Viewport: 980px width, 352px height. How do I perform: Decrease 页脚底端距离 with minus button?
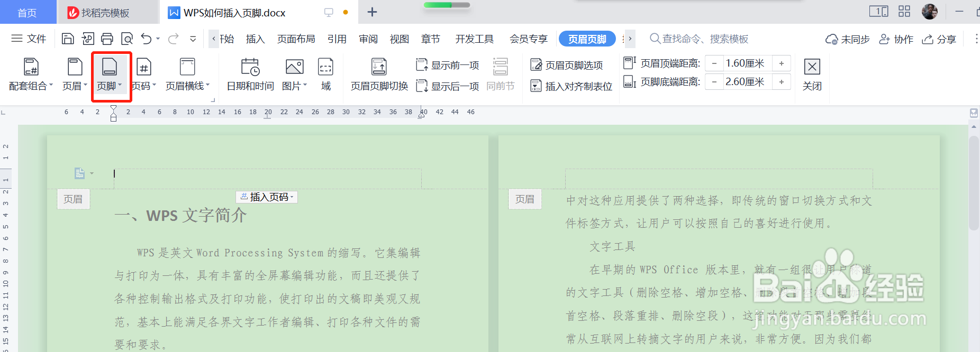tap(714, 82)
